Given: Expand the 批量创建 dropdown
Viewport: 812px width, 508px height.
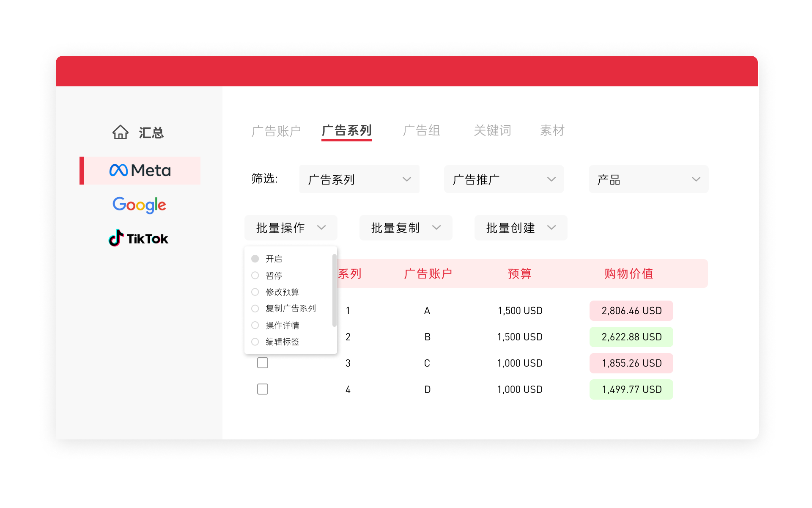Looking at the screenshot, I should pos(521,228).
